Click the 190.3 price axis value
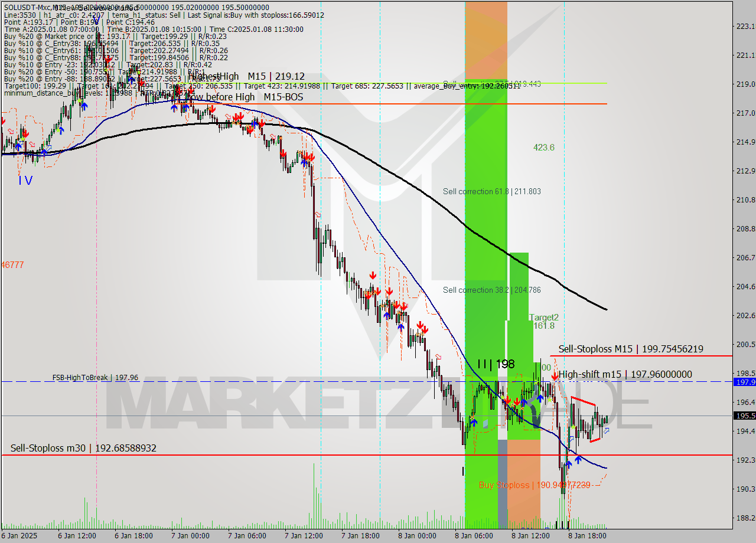Viewport: 756px width, 543px height. (746, 489)
